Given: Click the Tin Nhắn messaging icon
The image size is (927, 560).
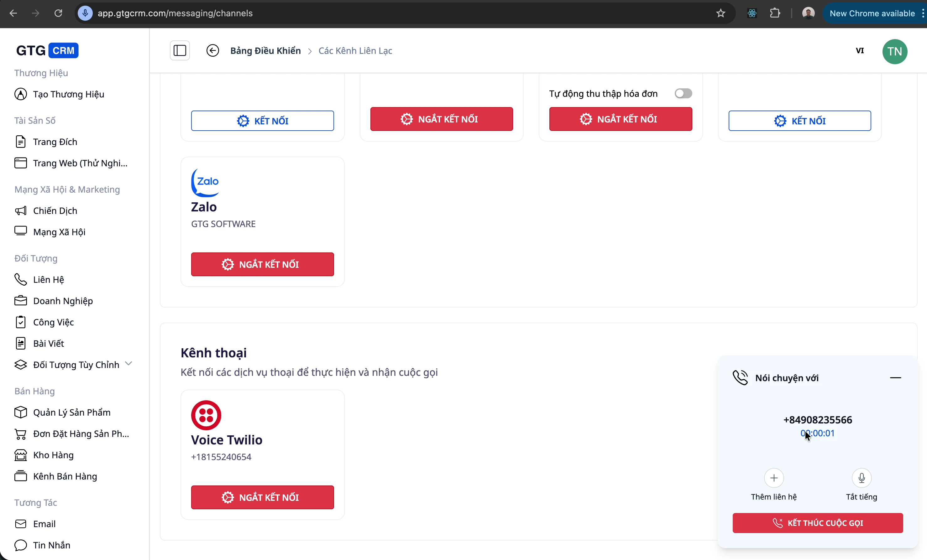Looking at the screenshot, I should (x=21, y=545).
